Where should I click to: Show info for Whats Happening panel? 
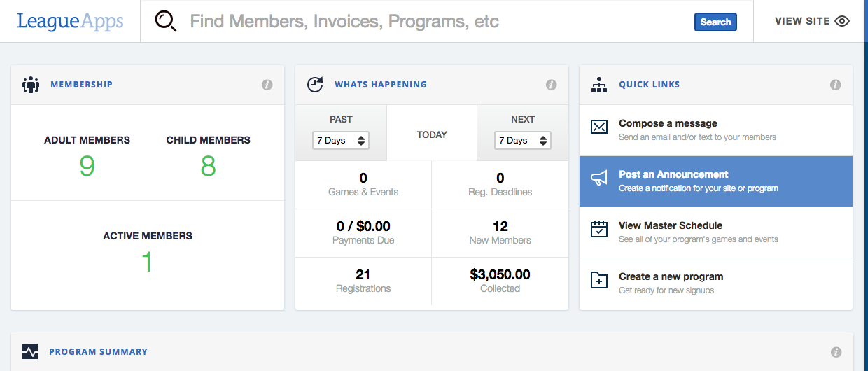[551, 85]
